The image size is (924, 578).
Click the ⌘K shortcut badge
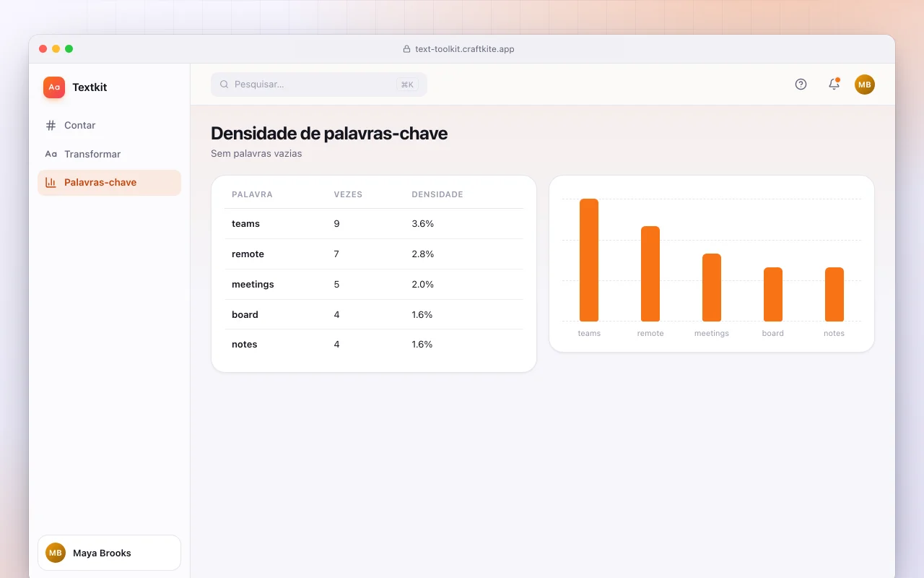(x=407, y=85)
